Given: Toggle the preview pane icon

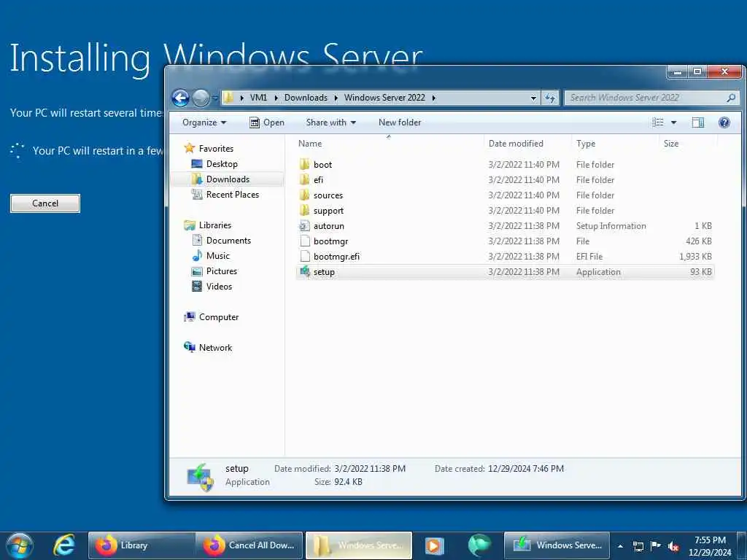Looking at the screenshot, I should 698,122.
